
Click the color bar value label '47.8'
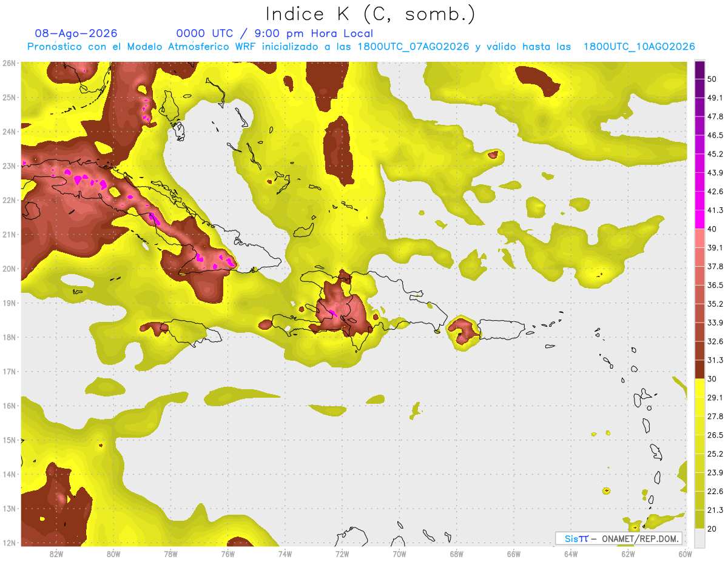[x=715, y=116]
